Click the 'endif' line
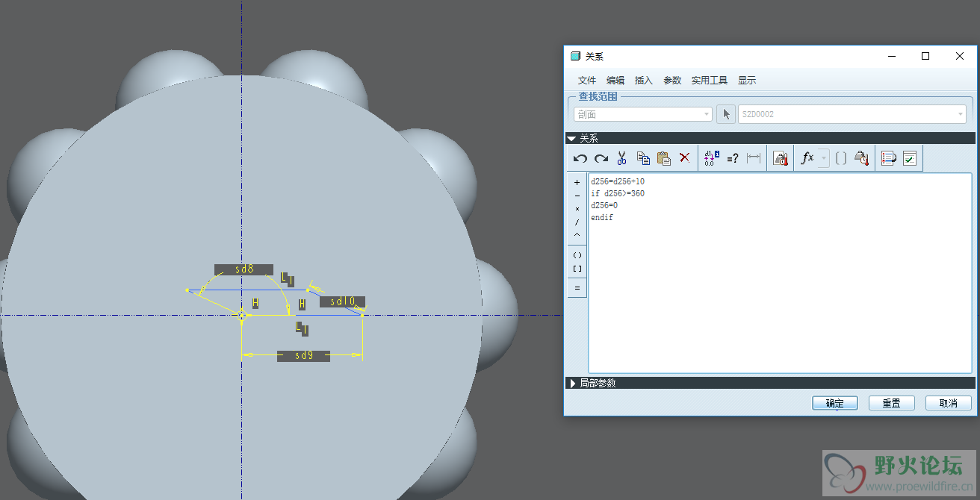 click(x=602, y=217)
